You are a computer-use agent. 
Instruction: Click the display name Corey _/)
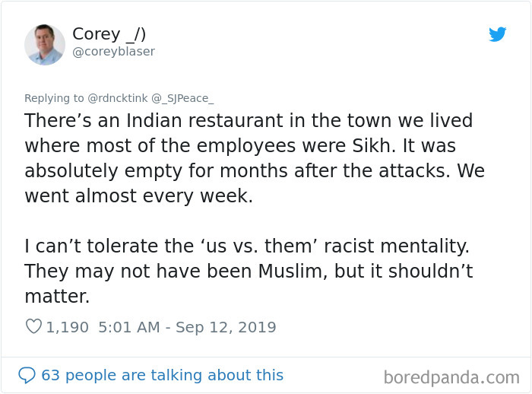coord(109,34)
